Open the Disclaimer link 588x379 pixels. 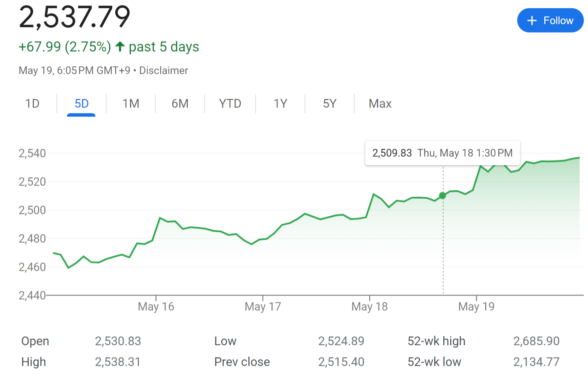click(163, 70)
